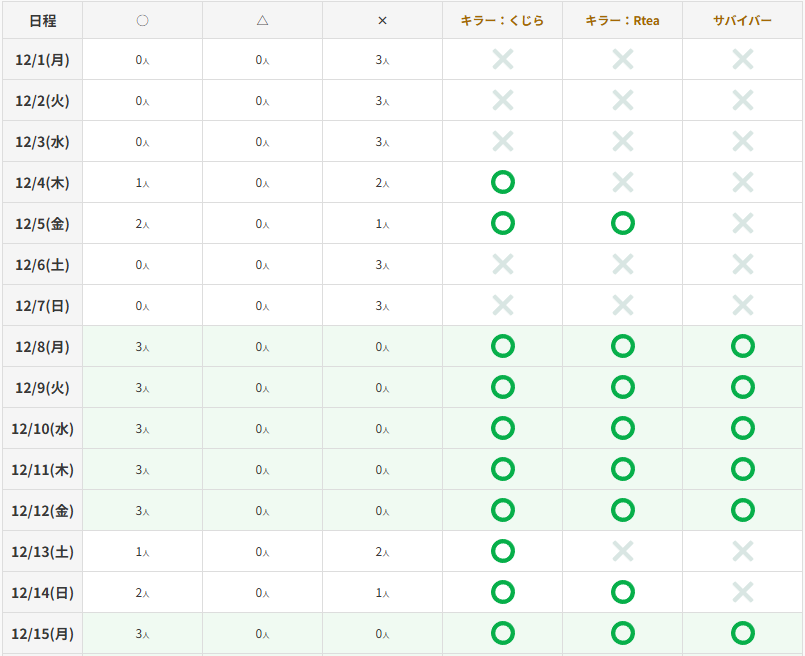Click the 0人 × count for 12/12(金)

[382, 511]
